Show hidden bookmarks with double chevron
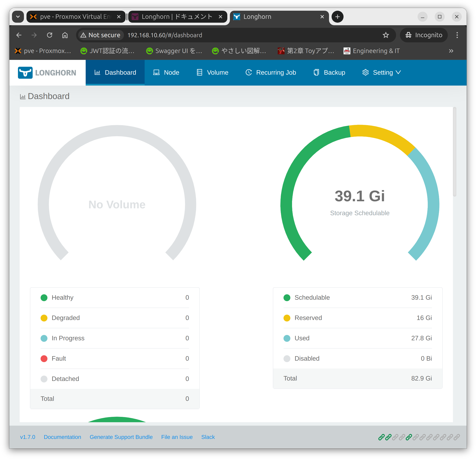The height and width of the screenshot is (459, 476). tap(451, 51)
